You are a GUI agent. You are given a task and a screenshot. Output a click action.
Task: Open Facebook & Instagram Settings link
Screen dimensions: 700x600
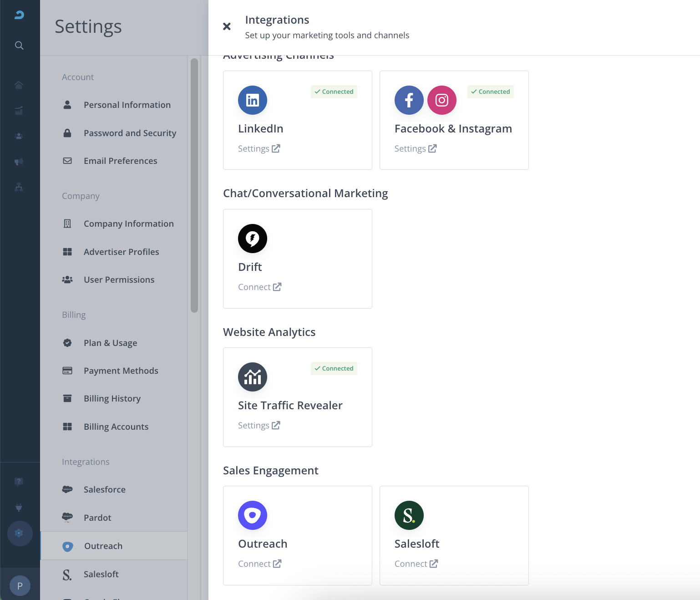tap(415, 149)
